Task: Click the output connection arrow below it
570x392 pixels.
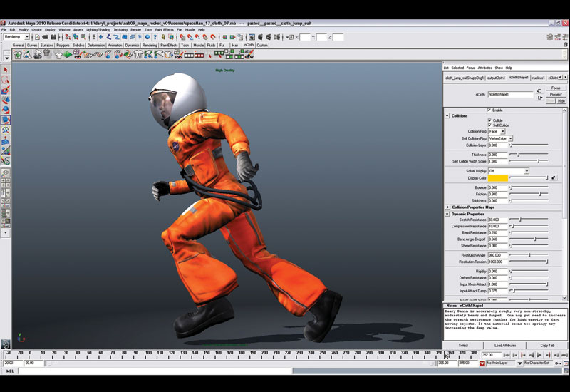Action: point(540,98)
